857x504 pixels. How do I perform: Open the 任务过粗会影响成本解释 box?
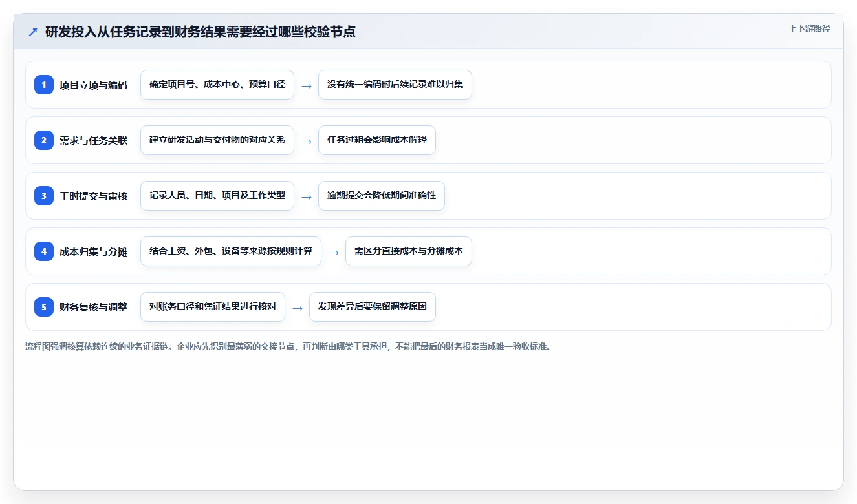click(377, 140)
